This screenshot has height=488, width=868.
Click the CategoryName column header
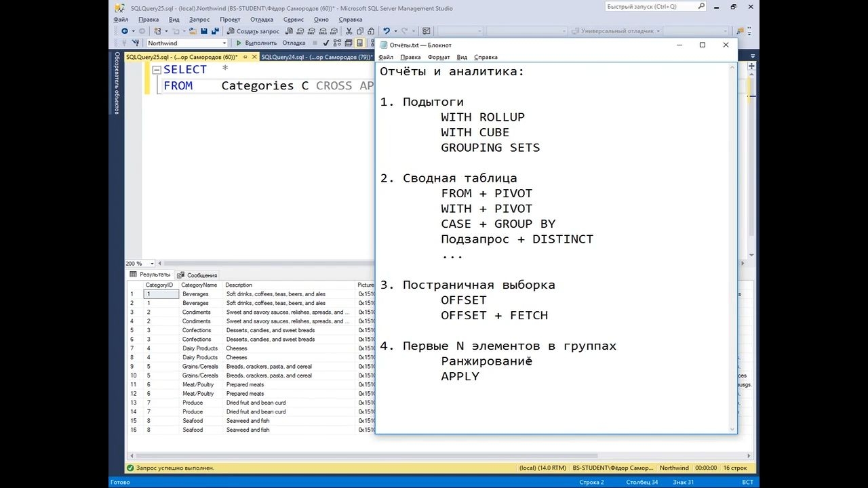(199, 285)
